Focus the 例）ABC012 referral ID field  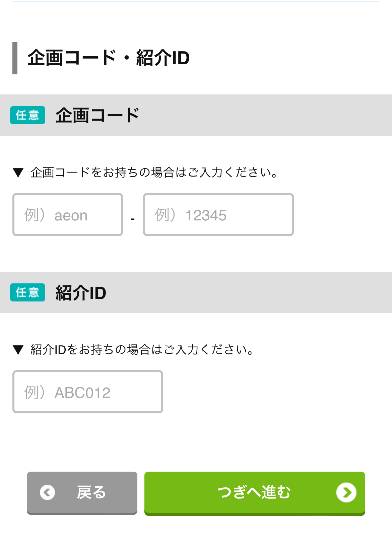pyautogui.click(x=87, y=392)
